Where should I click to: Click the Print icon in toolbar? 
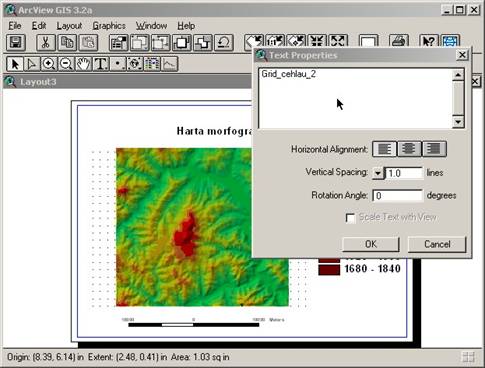[x=399, y=42]
